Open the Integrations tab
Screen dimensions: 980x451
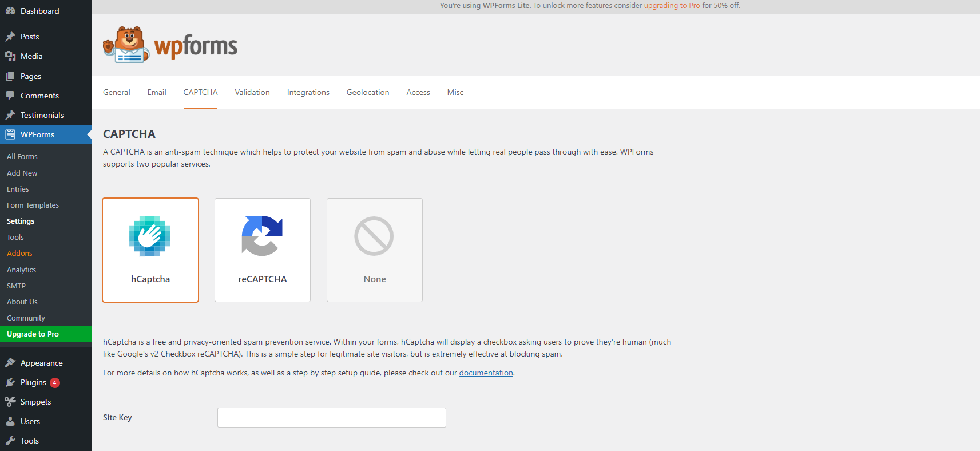pyautogui.click(x=308, y=92)
